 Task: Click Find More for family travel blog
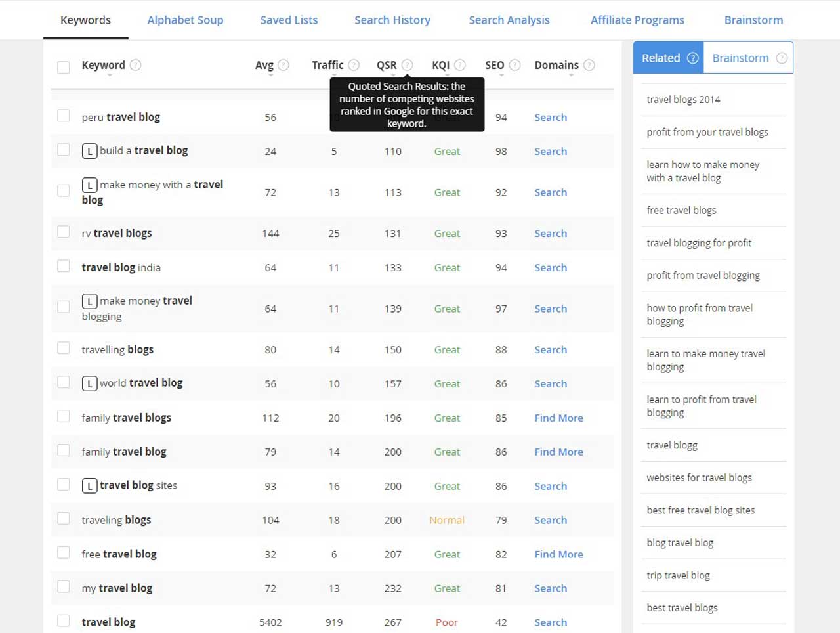tap(558, 452)
